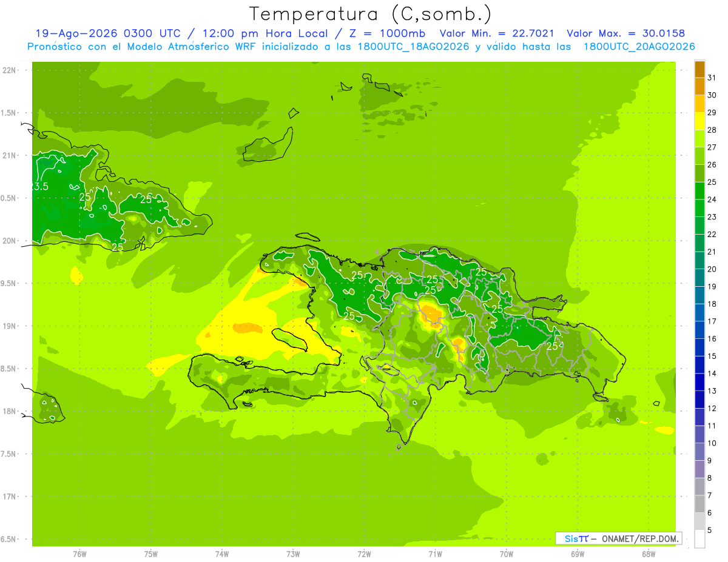
Task: Click the "73W" longitude axis label
Action: 293,554
